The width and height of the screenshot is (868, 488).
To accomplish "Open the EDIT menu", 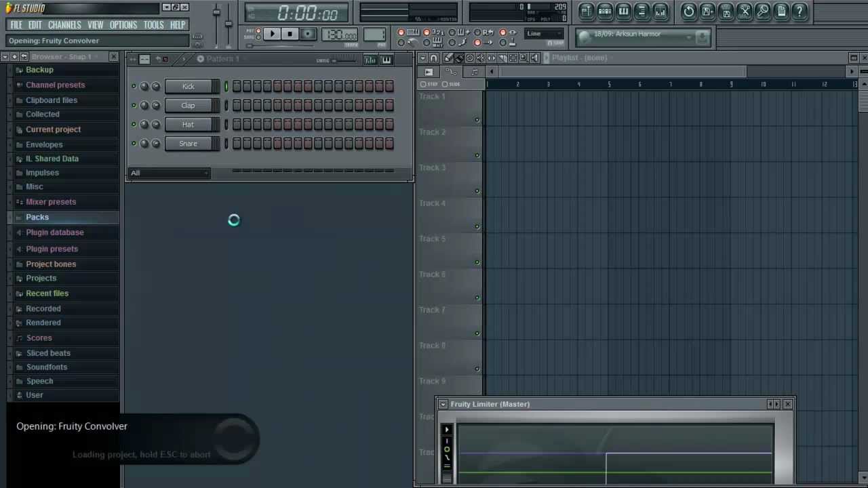I will point(35,25).
